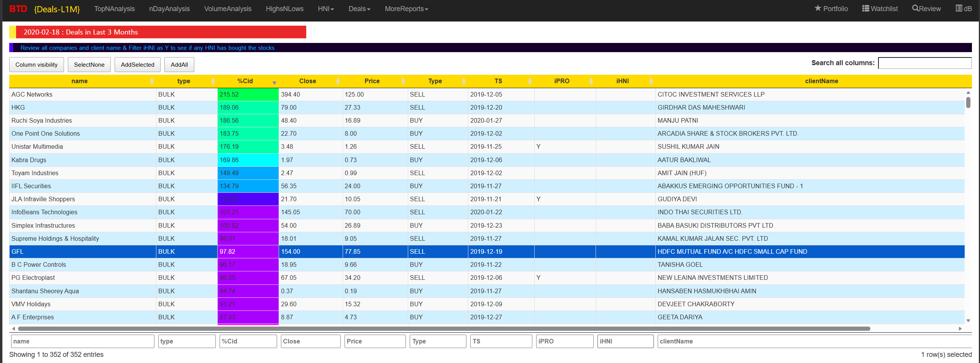Click the SelectNone button

89,64
